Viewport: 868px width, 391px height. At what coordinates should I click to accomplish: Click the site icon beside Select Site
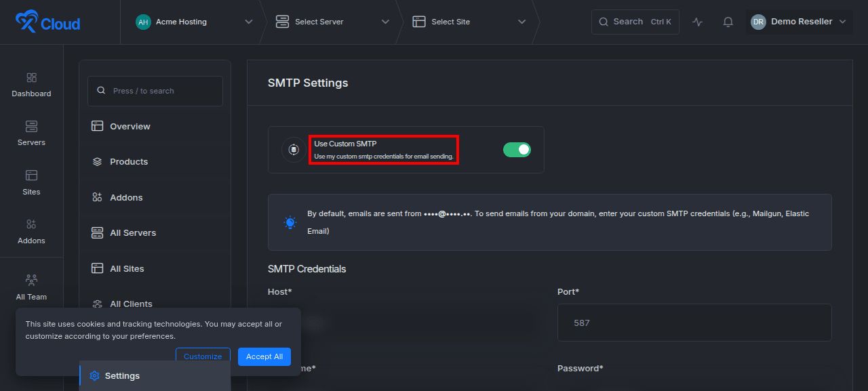coord(419,22)
